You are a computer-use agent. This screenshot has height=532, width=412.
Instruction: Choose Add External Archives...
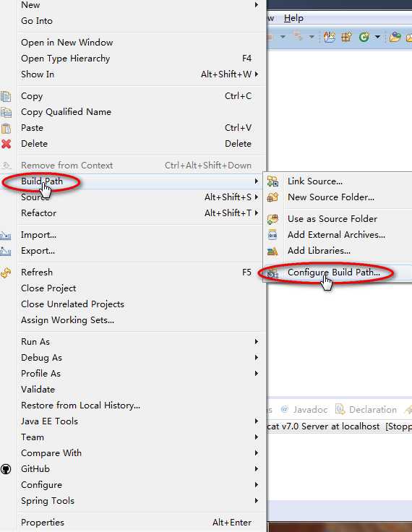tap(338, 235)
